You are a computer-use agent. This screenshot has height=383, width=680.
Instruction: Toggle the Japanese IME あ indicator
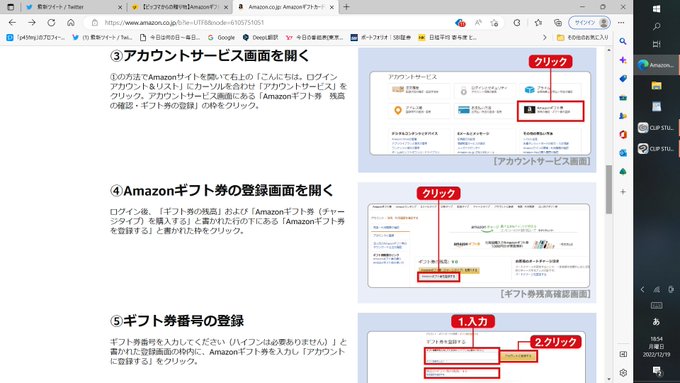pos(656,321)
